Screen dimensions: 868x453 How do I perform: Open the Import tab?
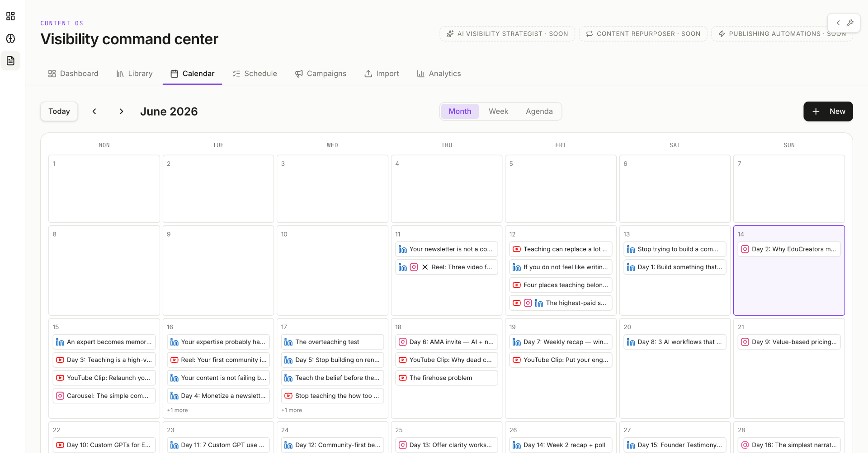pyautogui.click(x=382, y=74)
